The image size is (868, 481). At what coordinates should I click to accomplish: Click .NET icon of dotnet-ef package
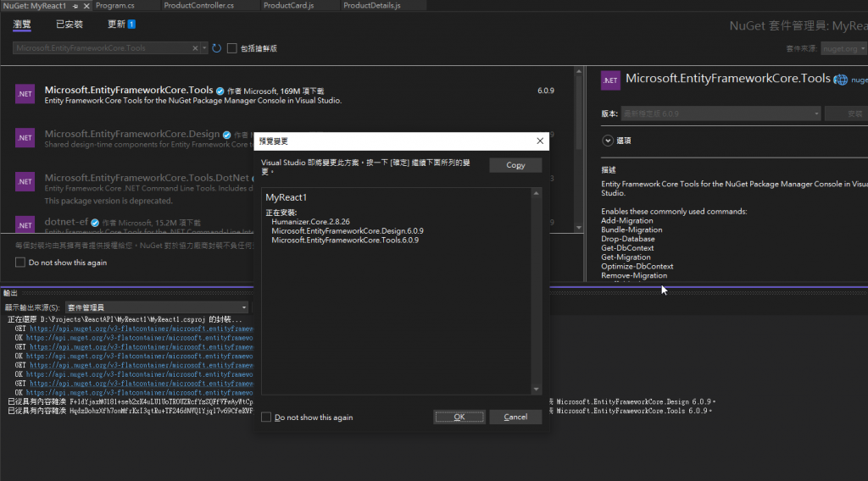[25, 224]
